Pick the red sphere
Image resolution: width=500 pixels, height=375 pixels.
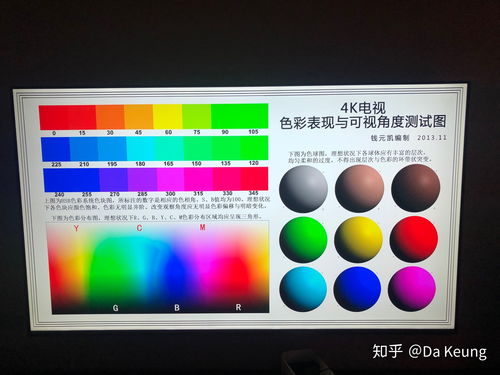[414, 239]
